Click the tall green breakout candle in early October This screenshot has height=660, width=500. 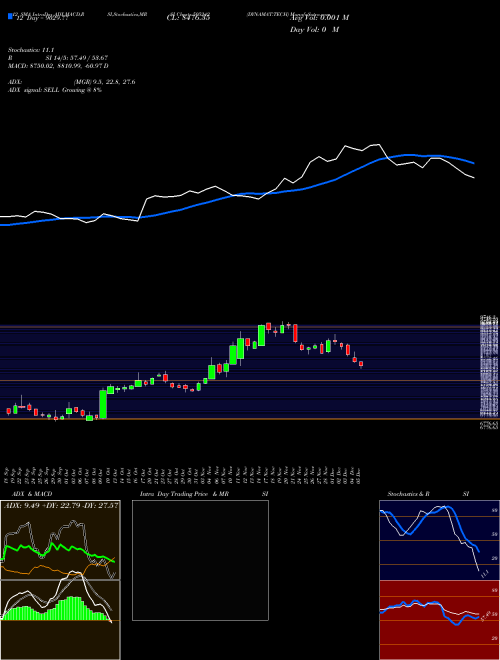(x=103, y=404)
